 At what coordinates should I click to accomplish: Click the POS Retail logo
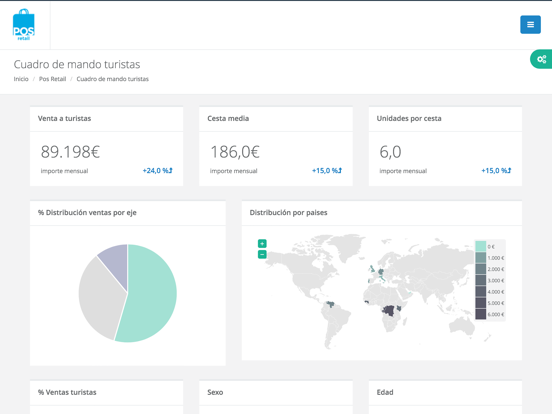pos(24,25)
